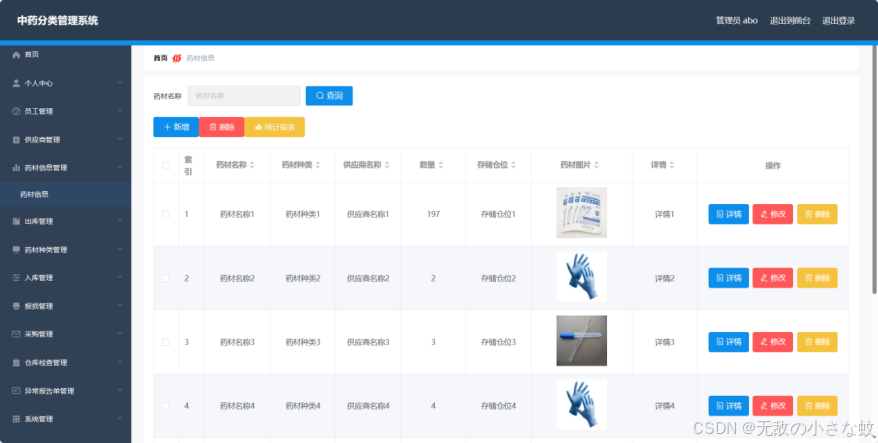
Task: Click the vertical page scrollbar
Action: [x=875, y=170]
